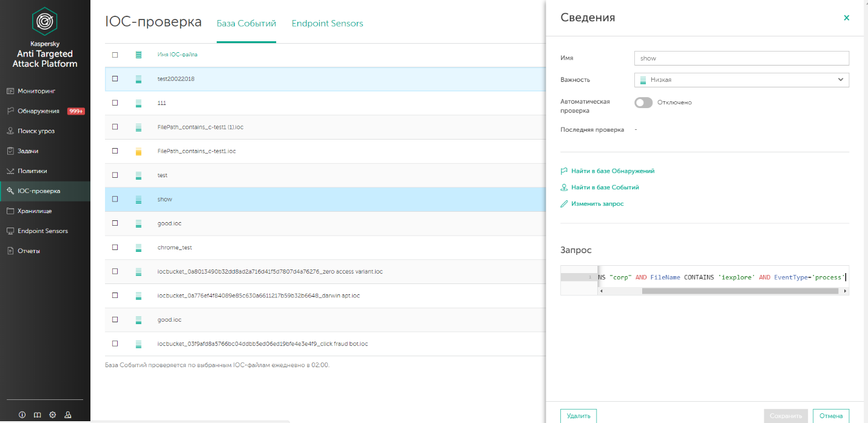Image resolution: width=868 pixels, height=423 pixels.
Task: Click the Удалить button
Action: (x=578, y=416)
